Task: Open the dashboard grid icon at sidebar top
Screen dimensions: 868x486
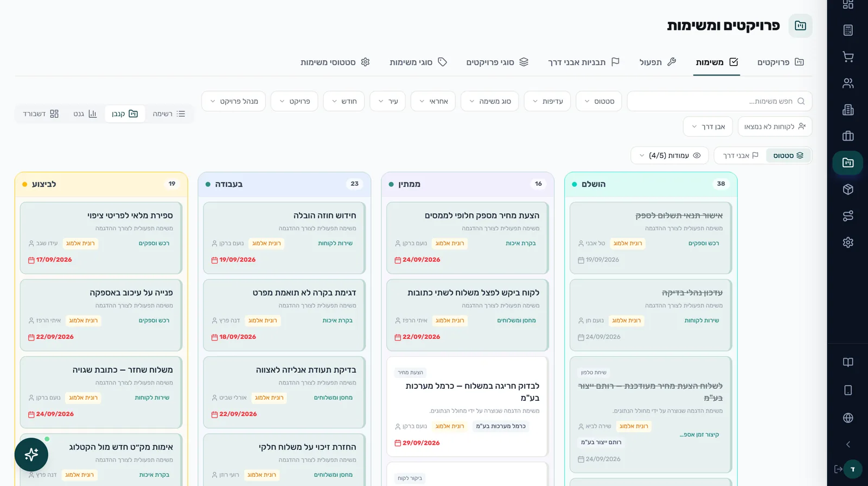Action: coord(848,4)
